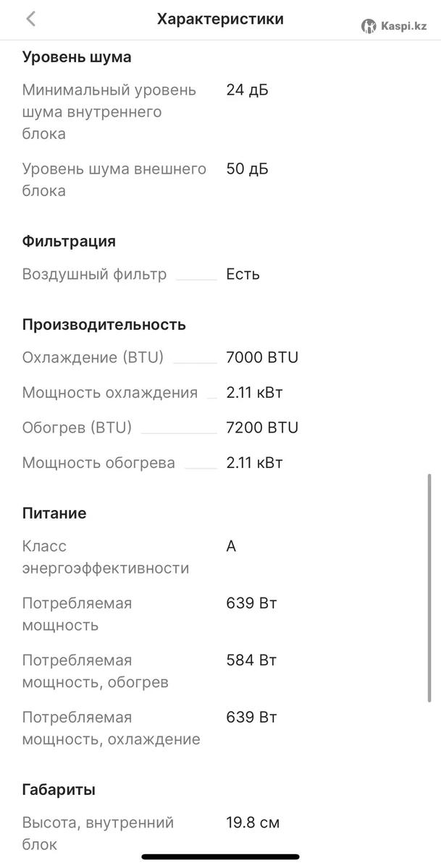Click the Фильтрация section heading
441x868 pixels.
pyautogui.click(x=69, y=241)
